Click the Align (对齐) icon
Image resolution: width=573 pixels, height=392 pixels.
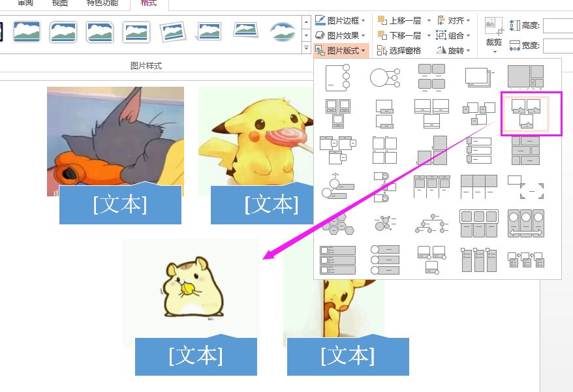click(442, 19)
